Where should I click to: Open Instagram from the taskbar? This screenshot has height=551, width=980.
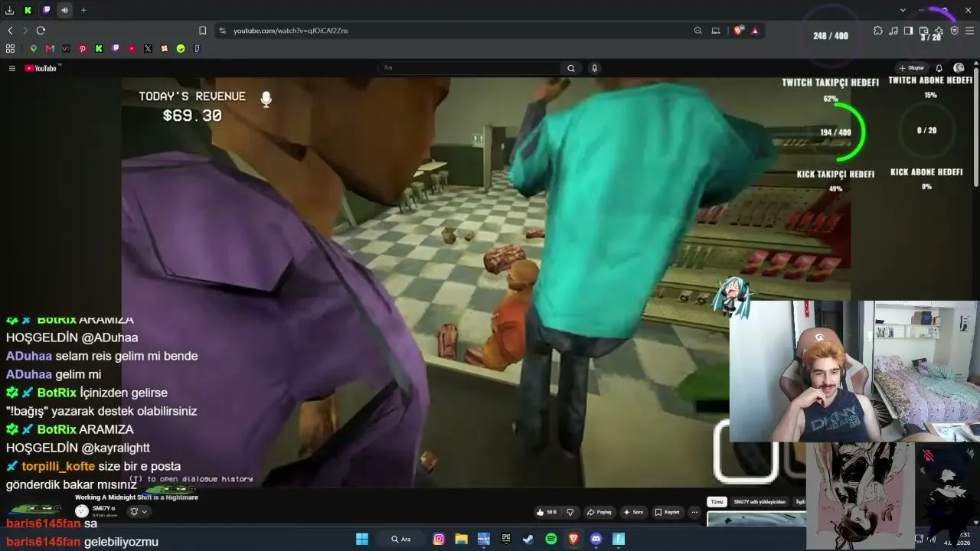pos(439,539)
